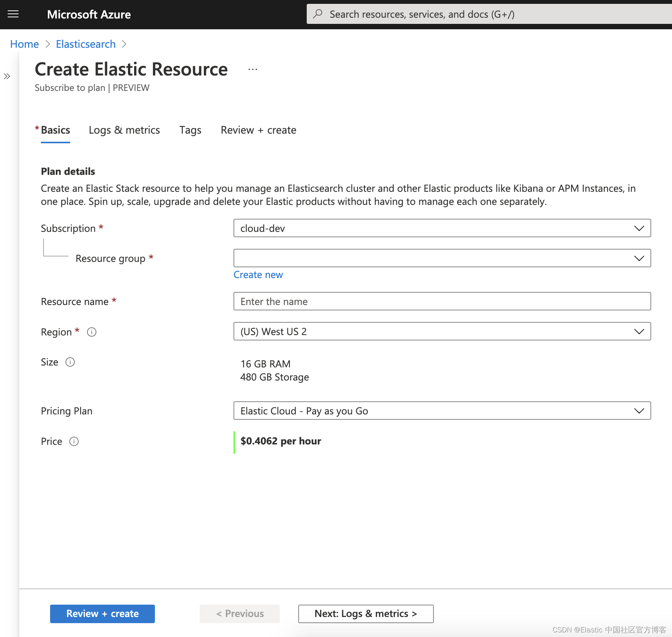Click the Resource name input field
672x637 pixels.
point(442,302)
